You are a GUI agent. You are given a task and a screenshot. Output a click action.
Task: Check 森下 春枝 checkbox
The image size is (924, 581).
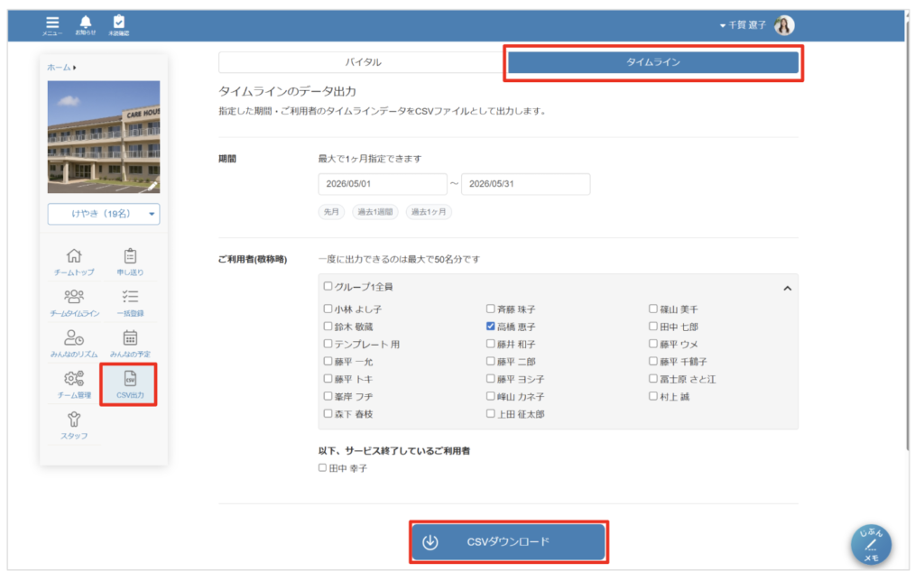pos(328,414)
